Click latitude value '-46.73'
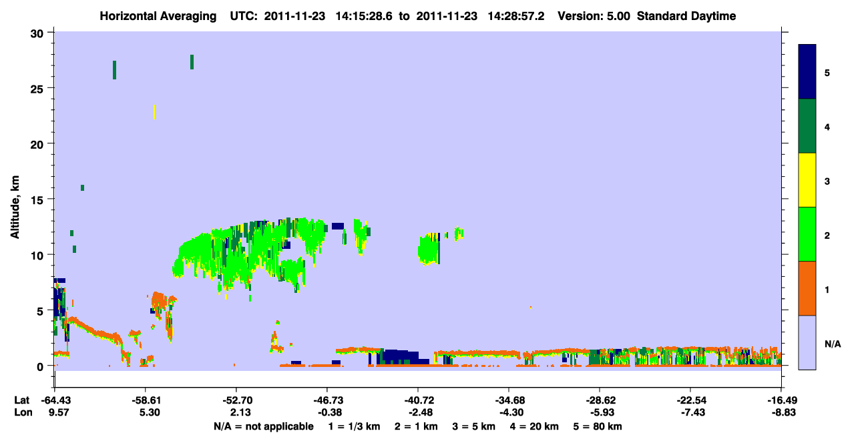This screenshot has height=445, width=868. pyautogui.click(x=327, y=400)
